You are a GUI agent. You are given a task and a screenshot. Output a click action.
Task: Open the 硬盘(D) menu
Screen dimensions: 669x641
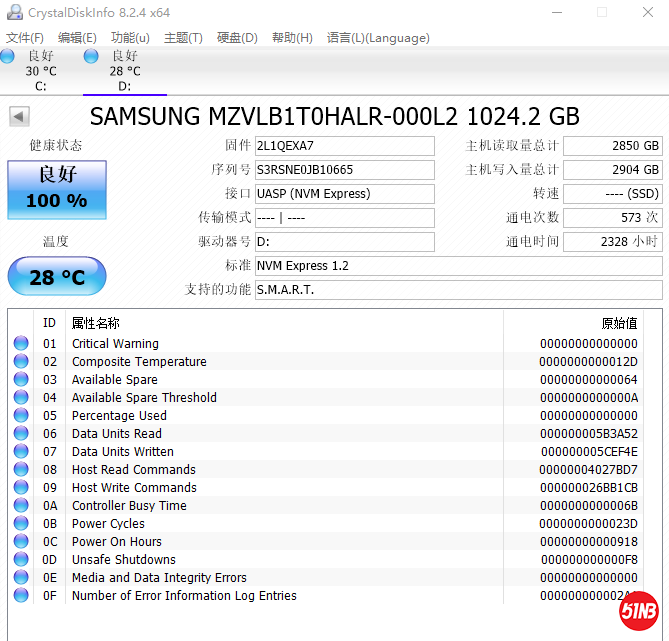coord(237,38)
